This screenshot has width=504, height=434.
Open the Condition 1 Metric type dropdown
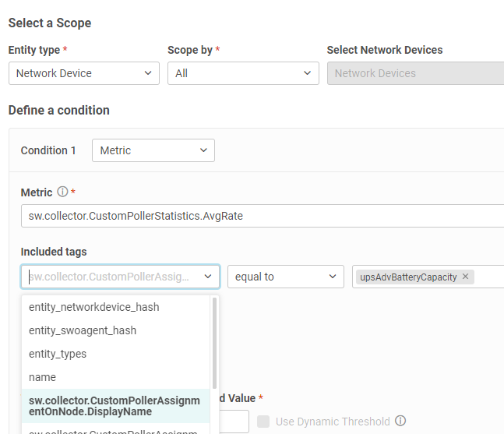coord(153,150)
